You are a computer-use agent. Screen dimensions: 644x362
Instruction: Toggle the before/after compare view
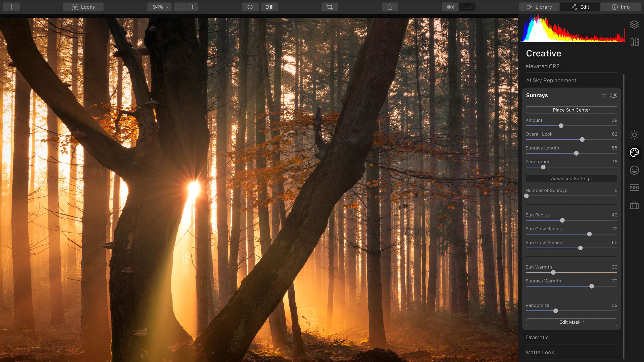(x=269, y=7)
